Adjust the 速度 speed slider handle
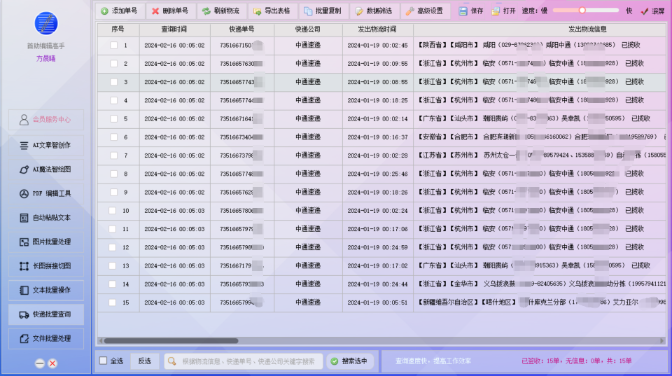Image resolution: width=672 pixels, height=376 pixels. pos(582,10)
